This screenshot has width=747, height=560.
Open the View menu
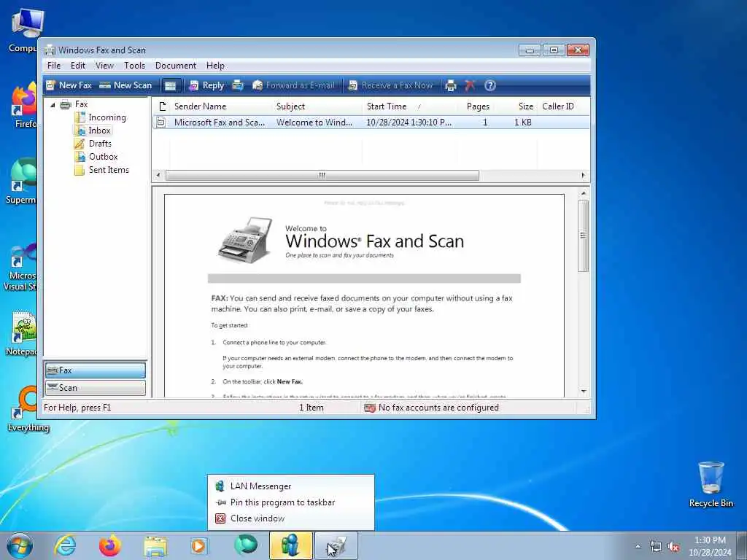click(x=104, y=65)
